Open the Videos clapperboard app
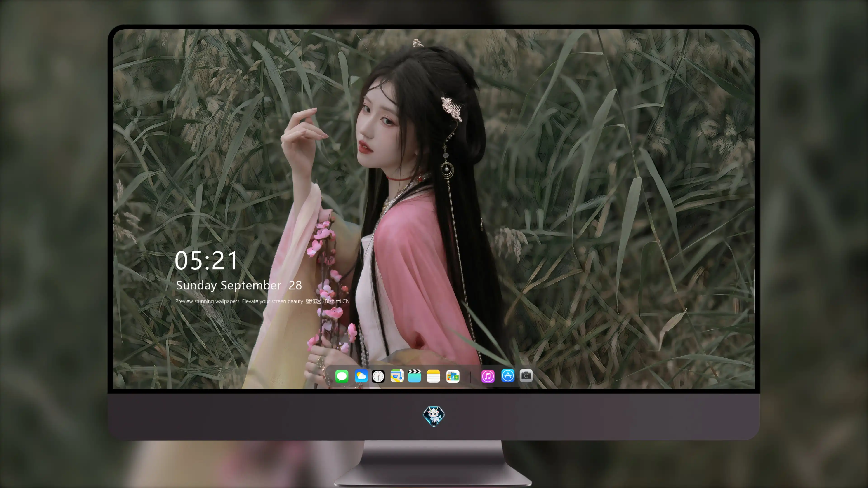The image size is (868, 488). 415,376
